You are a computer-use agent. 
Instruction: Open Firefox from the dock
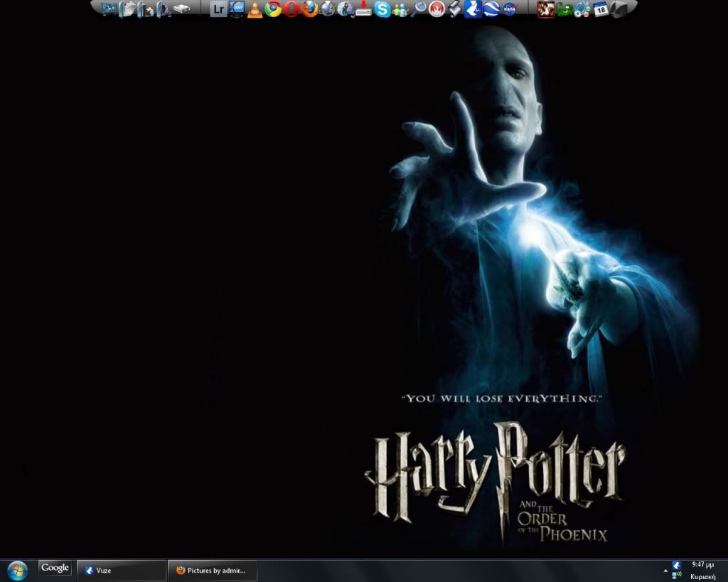(x=309, y=9)
